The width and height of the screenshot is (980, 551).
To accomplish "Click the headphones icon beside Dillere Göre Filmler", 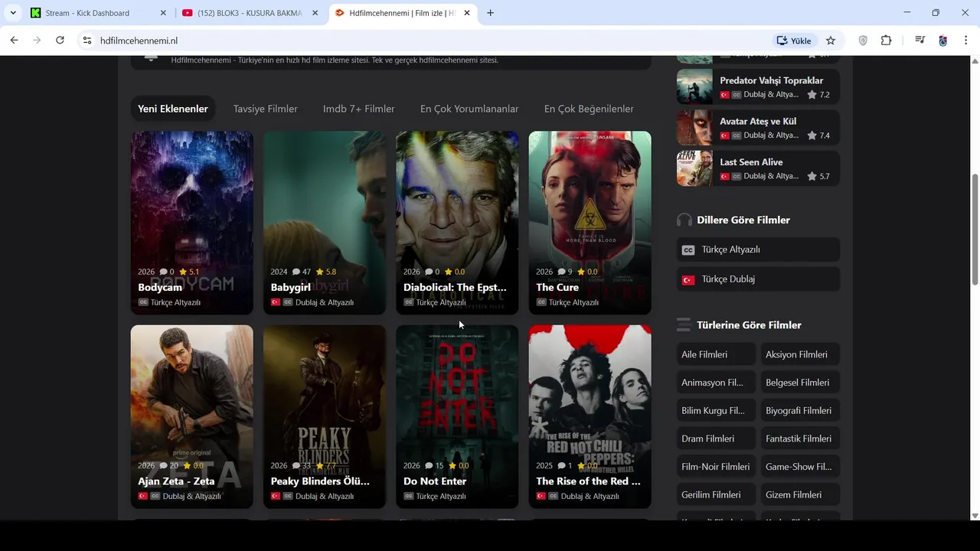I will click(684, 220).
